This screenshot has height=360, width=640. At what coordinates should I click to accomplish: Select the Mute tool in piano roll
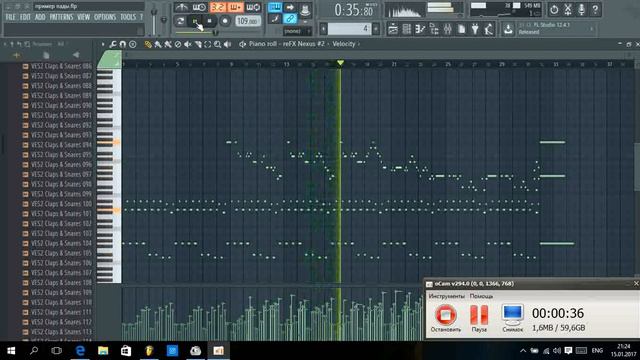pos(188,44)
